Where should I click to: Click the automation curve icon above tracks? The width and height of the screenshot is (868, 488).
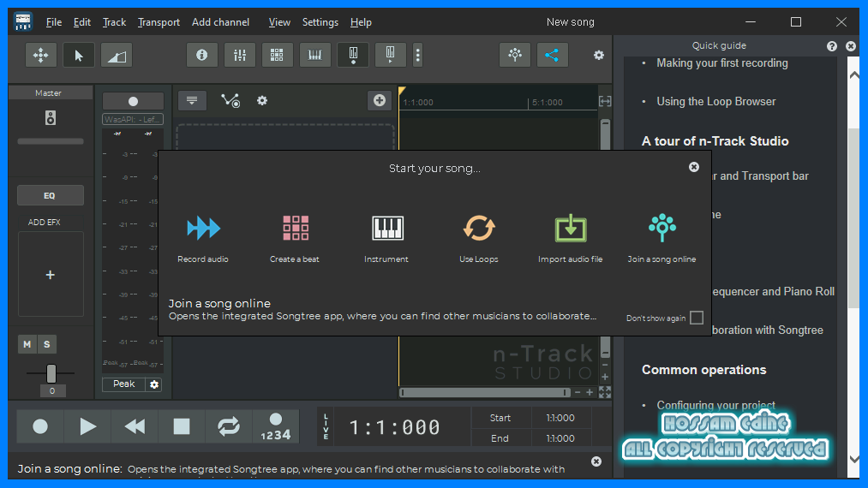230,100
